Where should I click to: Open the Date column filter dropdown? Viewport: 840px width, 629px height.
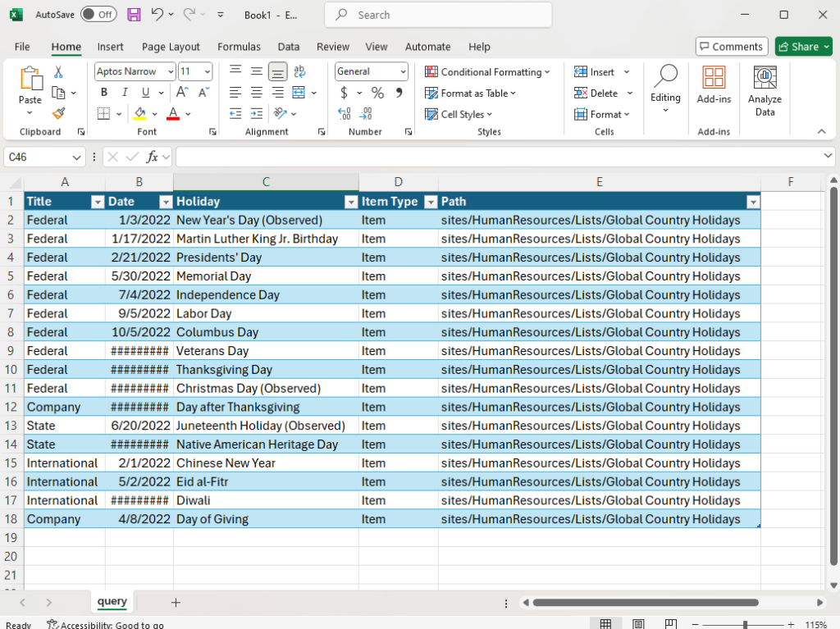pyautogui.click(x=166, y=202)
